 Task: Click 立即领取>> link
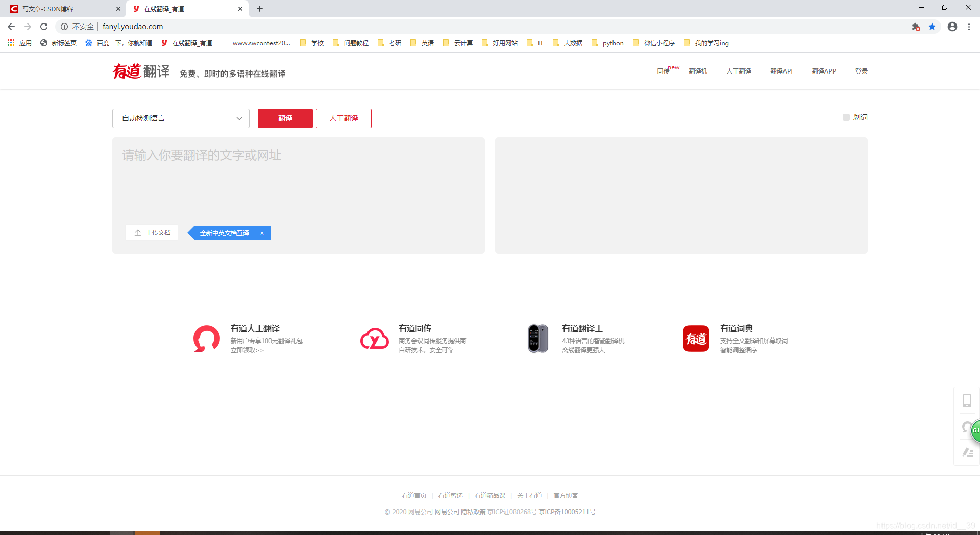[x=247, y=350]
